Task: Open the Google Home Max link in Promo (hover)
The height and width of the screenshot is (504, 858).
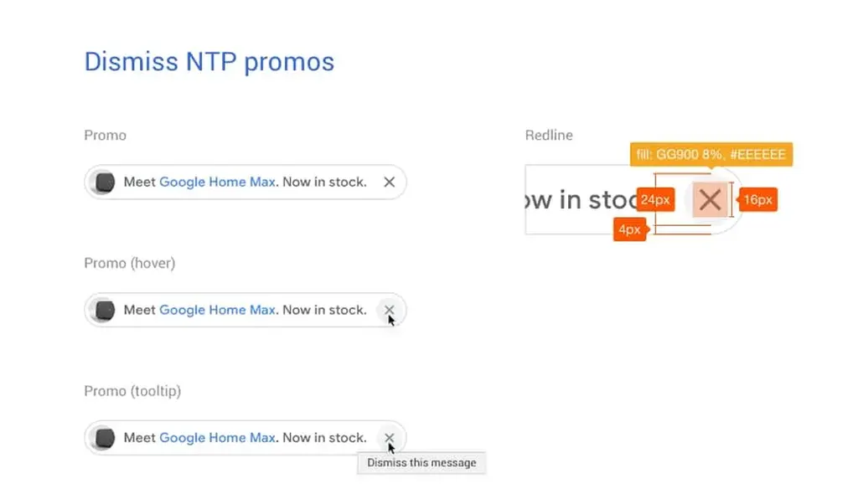Action: (217, 310)
